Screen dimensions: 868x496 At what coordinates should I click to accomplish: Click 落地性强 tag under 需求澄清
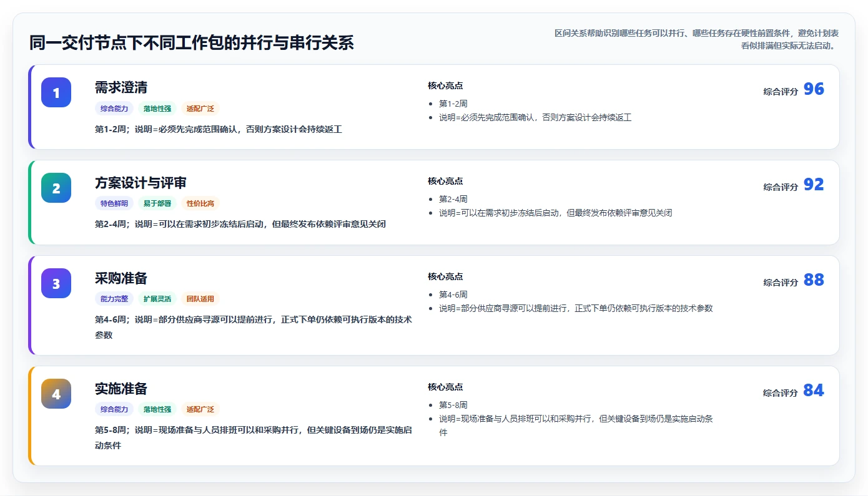(157, 109)
